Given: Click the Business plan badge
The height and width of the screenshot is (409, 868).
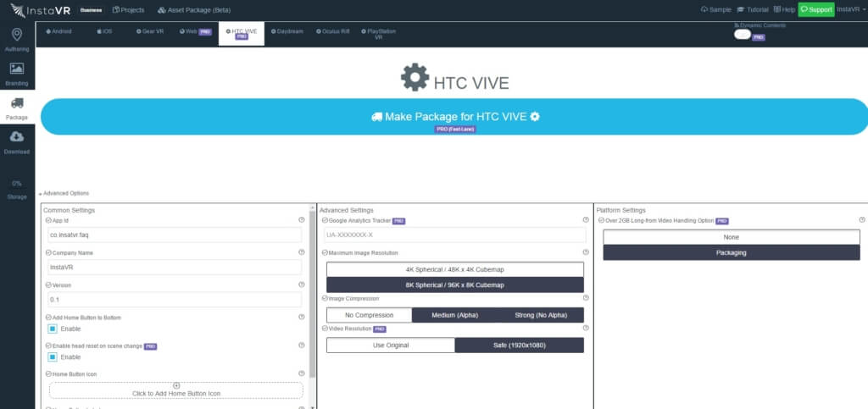Looking at the screenshot, I should [91, 10].
